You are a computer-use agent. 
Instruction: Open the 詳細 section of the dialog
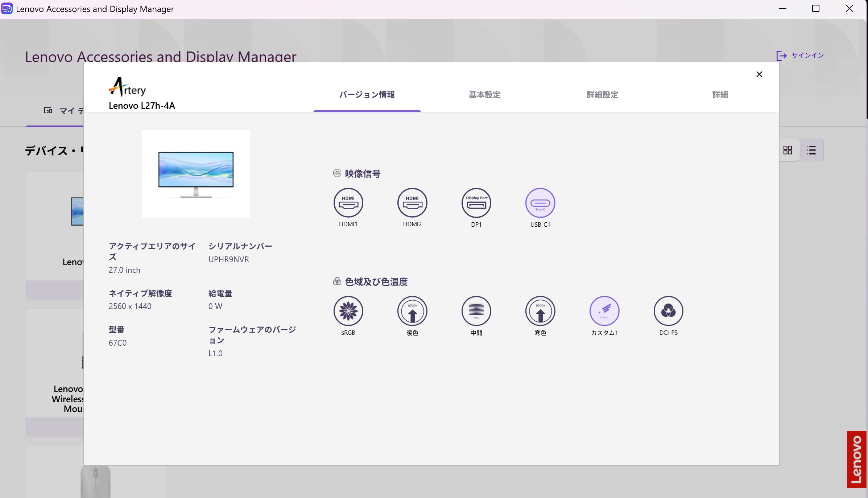point(720,95)
